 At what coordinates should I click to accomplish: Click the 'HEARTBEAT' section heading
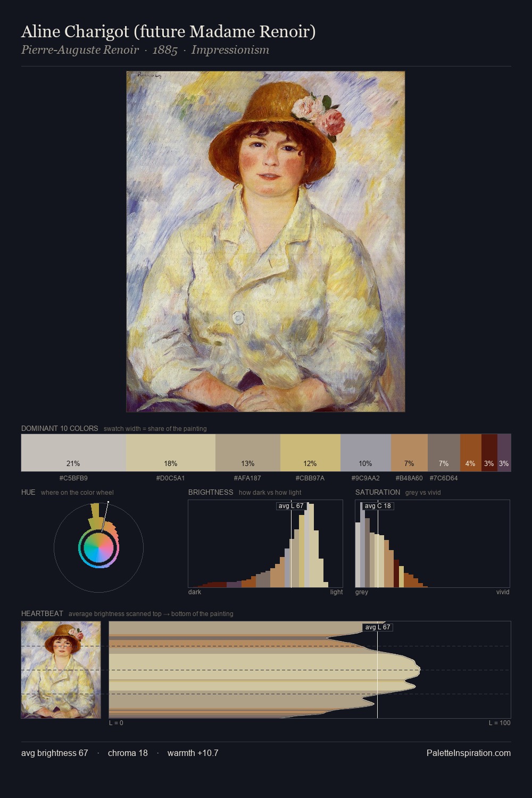pyautogui.click(x=42, y=613)
